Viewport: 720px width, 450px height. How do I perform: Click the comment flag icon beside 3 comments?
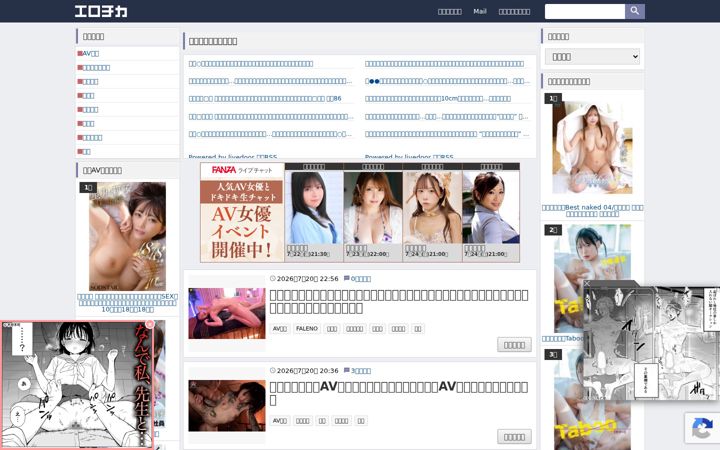click(347, 370)
